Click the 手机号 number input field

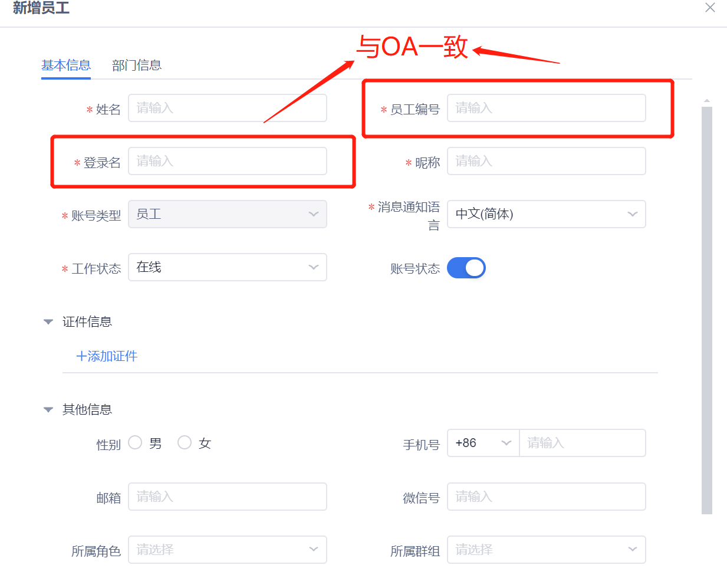point(582,443)
